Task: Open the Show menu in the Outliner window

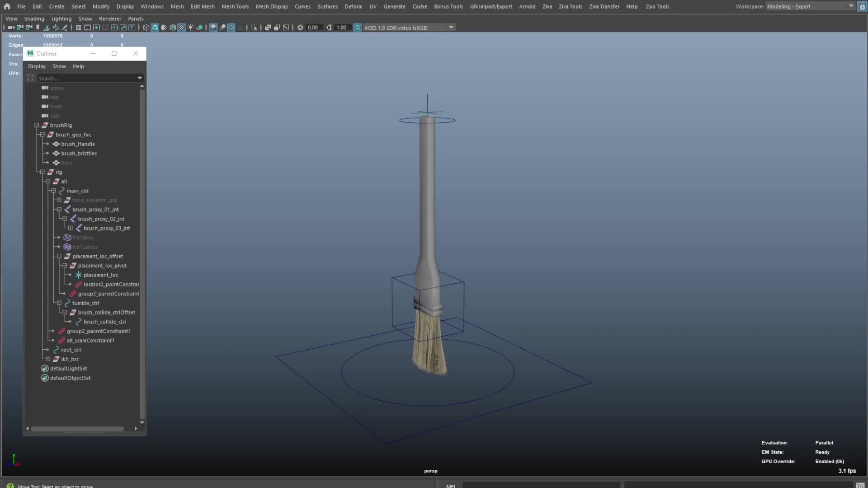Action: tap(59, 66)
